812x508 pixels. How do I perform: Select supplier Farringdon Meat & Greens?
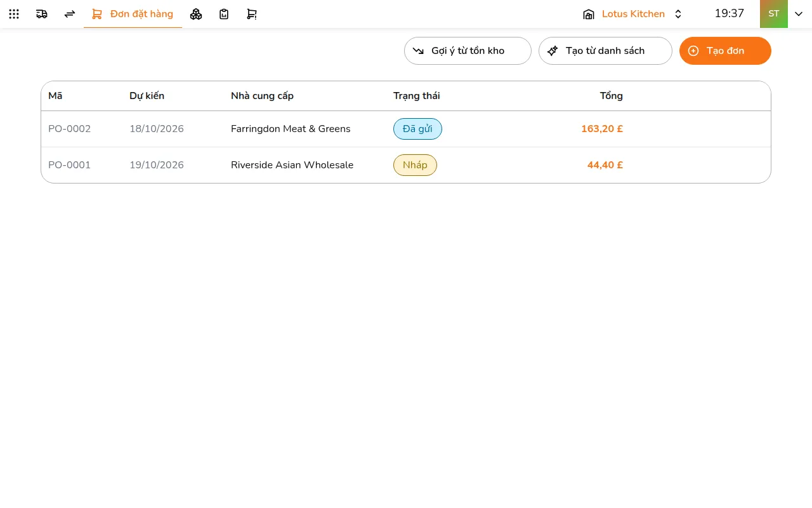click(x=291, y=129)
